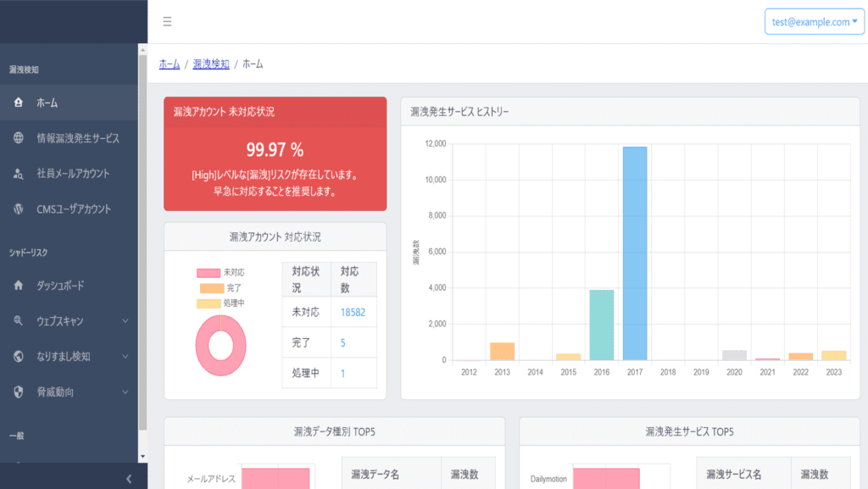This screenshot has width=868, height=489.
Task: Click the ウェブスキャン magnifier icon
Action: point(19,321)
